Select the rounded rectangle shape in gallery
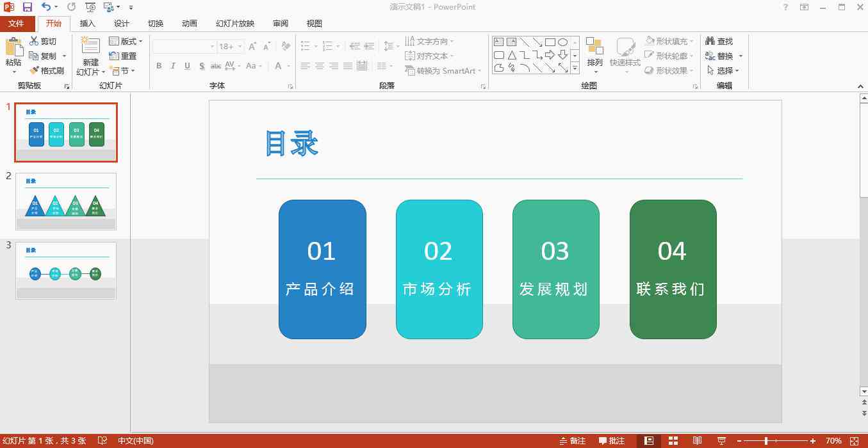 [x=498, y=55]
